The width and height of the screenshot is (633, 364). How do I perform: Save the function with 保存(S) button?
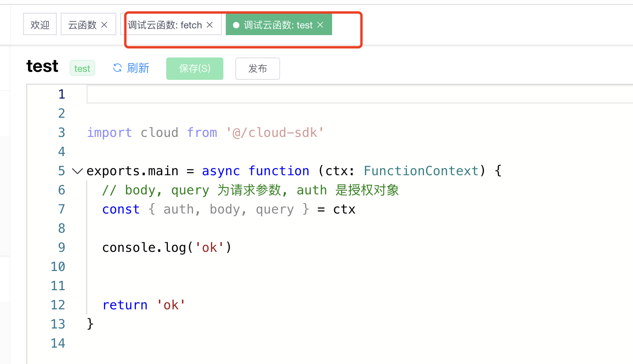tap(195, 69)
